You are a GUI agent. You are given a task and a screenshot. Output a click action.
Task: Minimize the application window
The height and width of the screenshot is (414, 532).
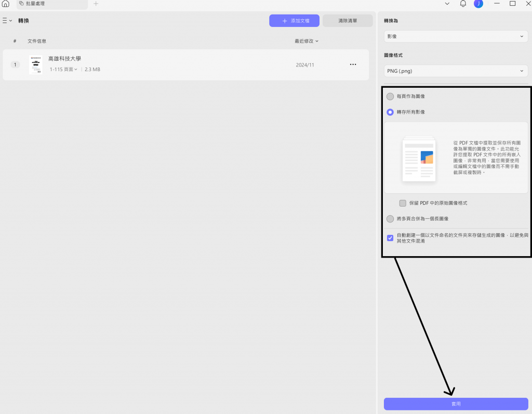pyautogui.click(x=497, y=4)
